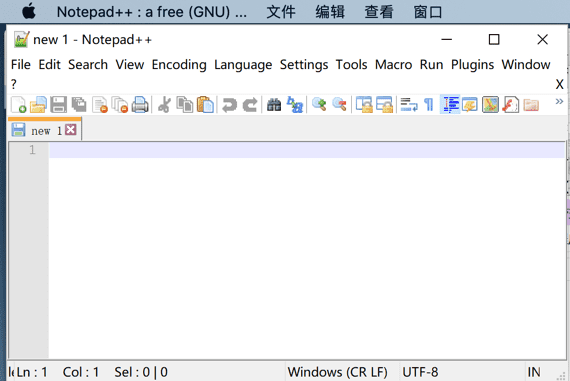Close the document with menu-bar X
The width and height of the screenshot is (570, 381).
(x=559, y=84)
